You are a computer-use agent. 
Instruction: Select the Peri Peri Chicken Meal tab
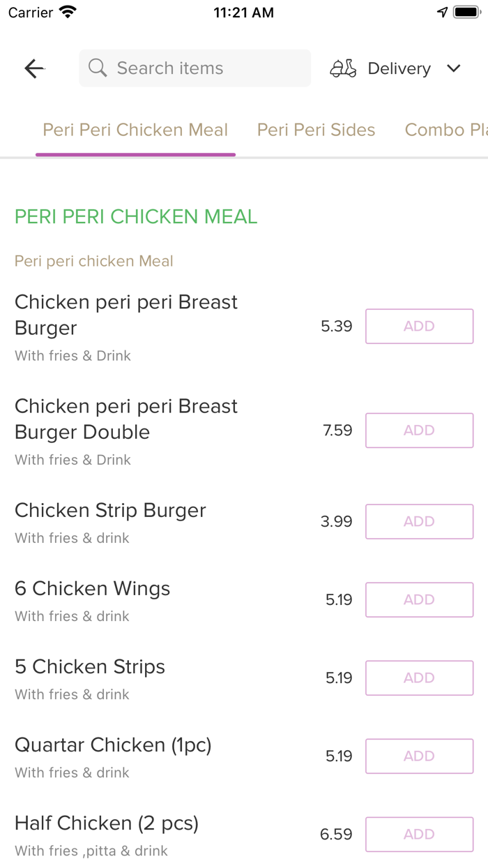(x=135, y=130)
